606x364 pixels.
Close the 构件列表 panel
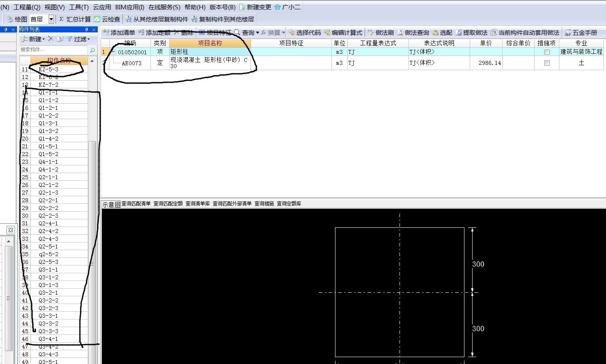(94, 30)
